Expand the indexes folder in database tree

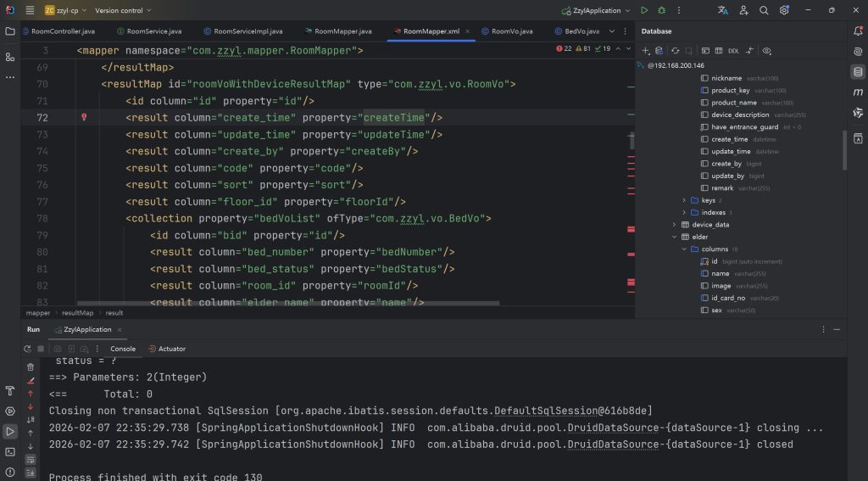[684, 213]
